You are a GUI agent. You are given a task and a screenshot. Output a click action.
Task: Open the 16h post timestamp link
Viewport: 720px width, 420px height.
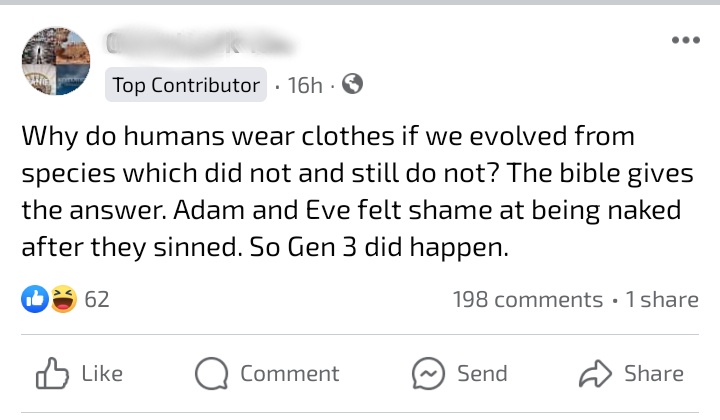coord(304,85)
